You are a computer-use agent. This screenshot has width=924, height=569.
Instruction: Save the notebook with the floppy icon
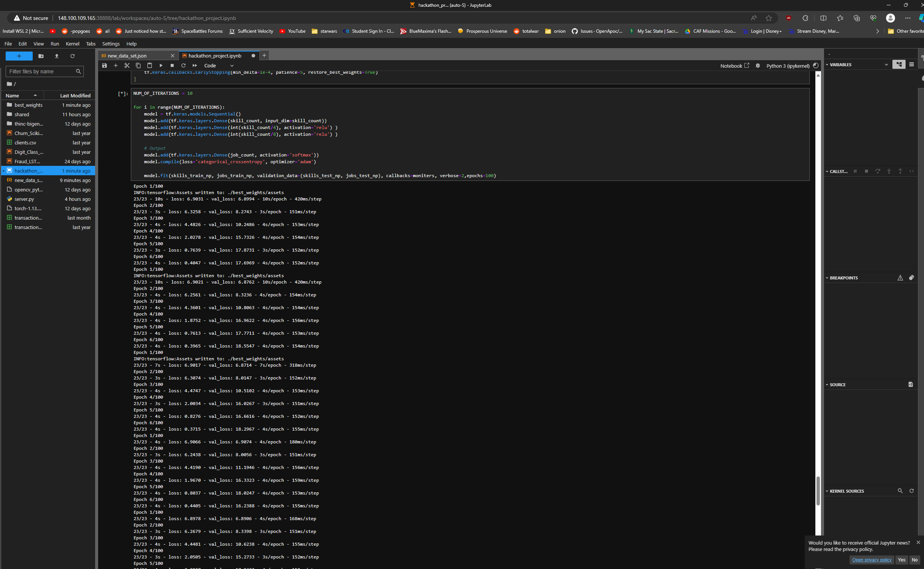click(105, 65)
